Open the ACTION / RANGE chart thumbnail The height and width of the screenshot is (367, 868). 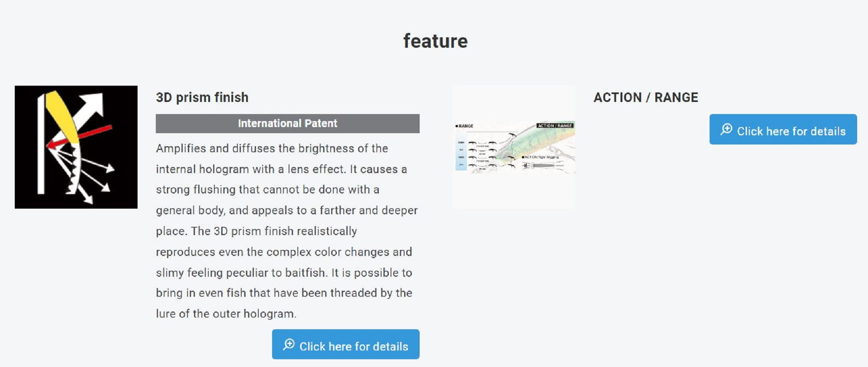[514, 147]
